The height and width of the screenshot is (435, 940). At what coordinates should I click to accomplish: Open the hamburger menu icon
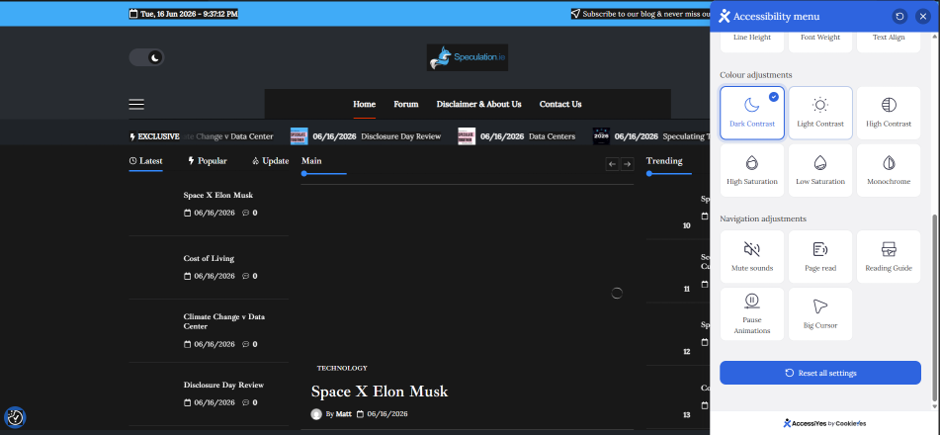click(137, 104)
